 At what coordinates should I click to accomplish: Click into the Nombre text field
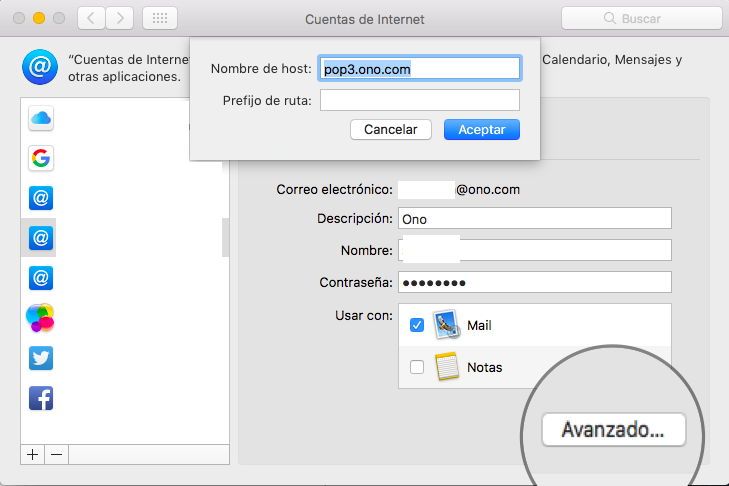pyautogui.click(x=535, y=250)
